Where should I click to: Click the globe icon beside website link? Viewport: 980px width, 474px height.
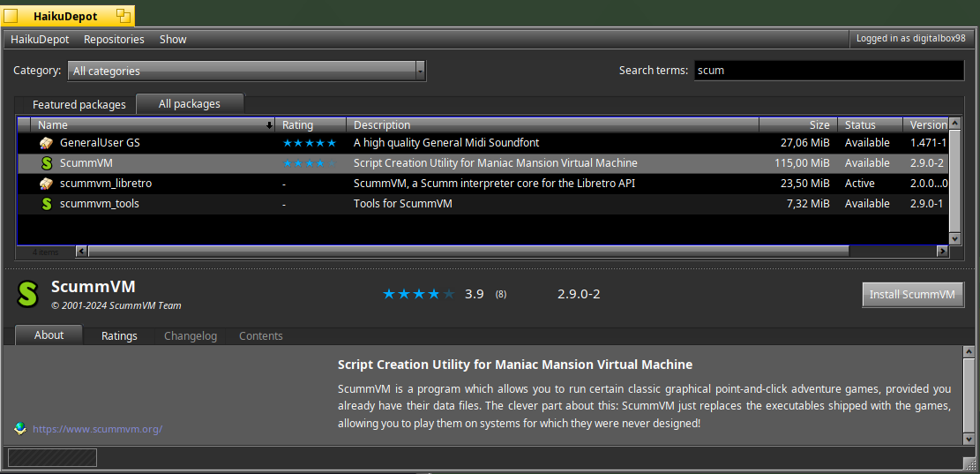[20, 429]
